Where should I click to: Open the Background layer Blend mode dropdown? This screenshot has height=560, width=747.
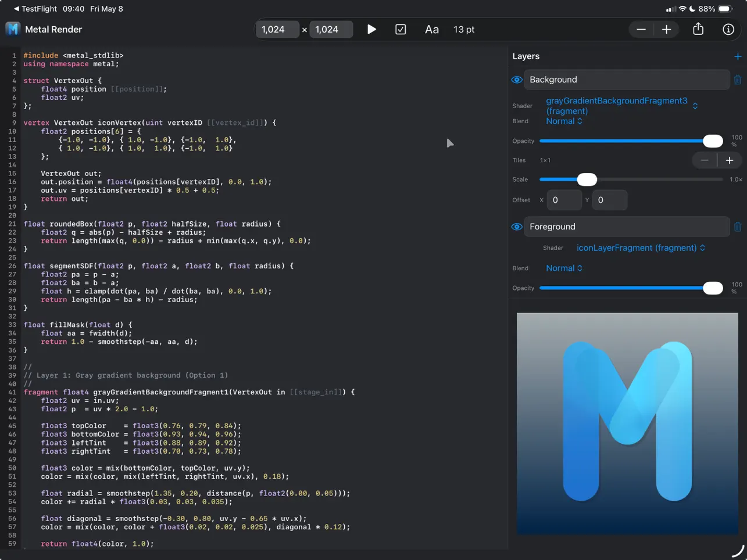coord(564,121)
